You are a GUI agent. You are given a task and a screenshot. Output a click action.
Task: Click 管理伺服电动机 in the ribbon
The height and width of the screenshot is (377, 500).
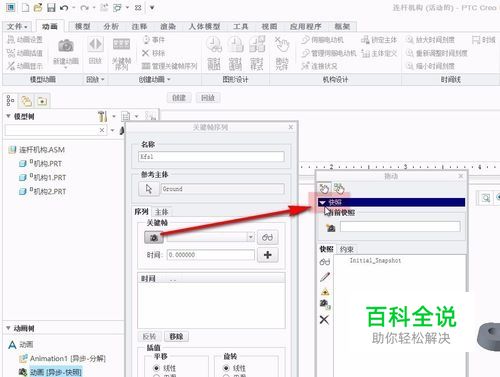tap(329, 53)
